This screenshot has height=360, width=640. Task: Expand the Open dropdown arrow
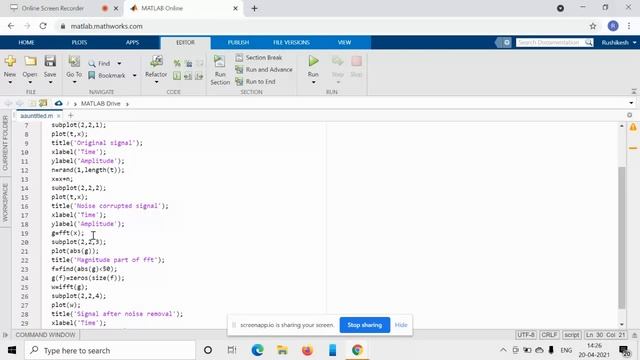[x=30, y=82]
